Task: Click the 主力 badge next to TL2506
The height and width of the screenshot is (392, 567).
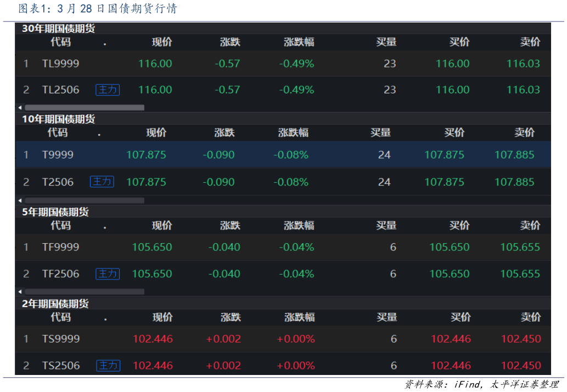Action: [x=108, y=89]
